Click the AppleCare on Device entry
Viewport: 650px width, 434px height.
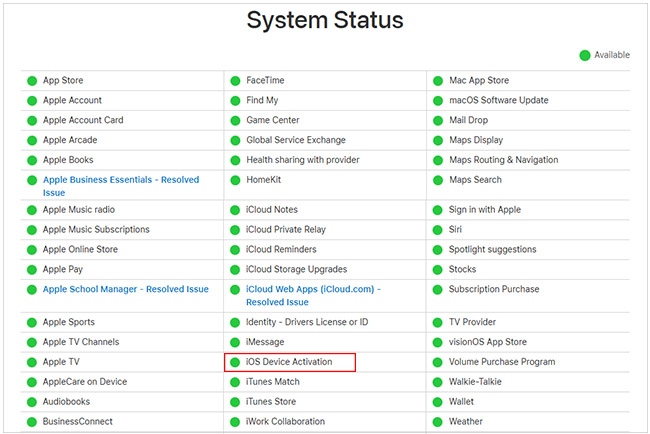point(85,382)
